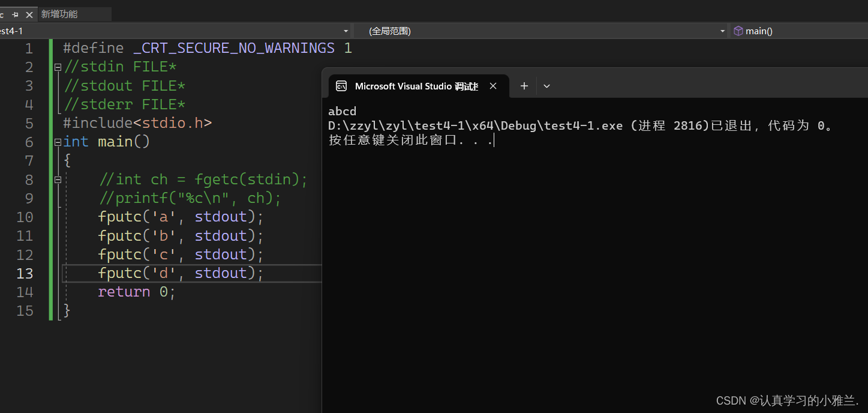
Task: Click the debug console terminal icon
Action: [x=341, y=86]
